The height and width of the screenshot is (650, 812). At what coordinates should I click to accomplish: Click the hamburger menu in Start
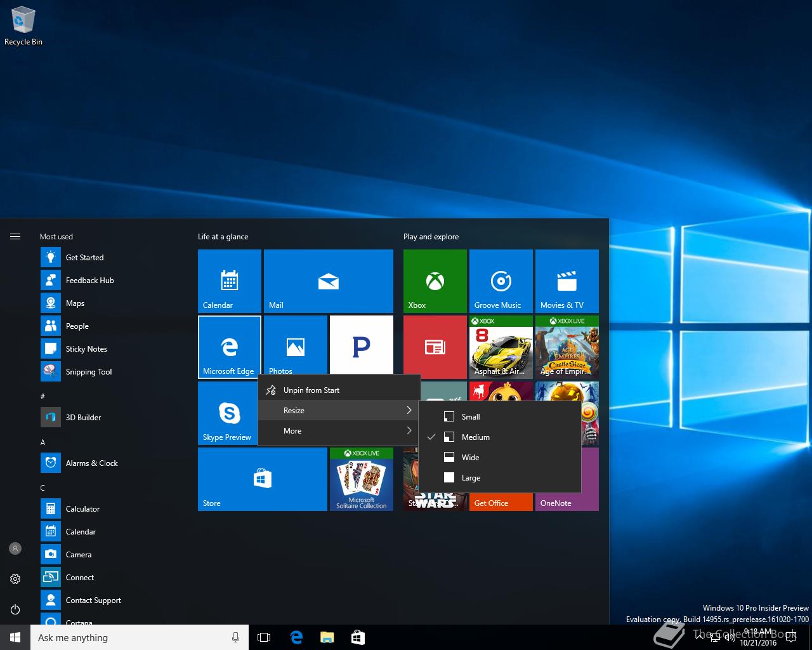[x=15, y=237]
